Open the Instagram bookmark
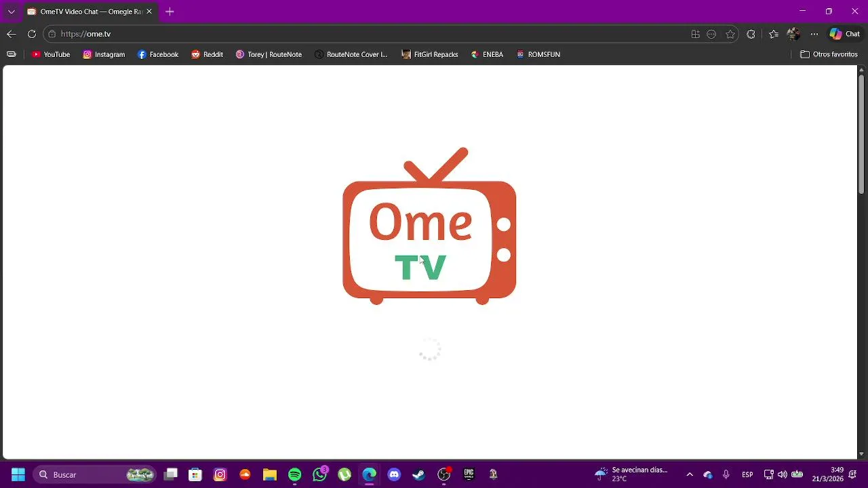This screenshot has width=868, height=488. point(104,54)
